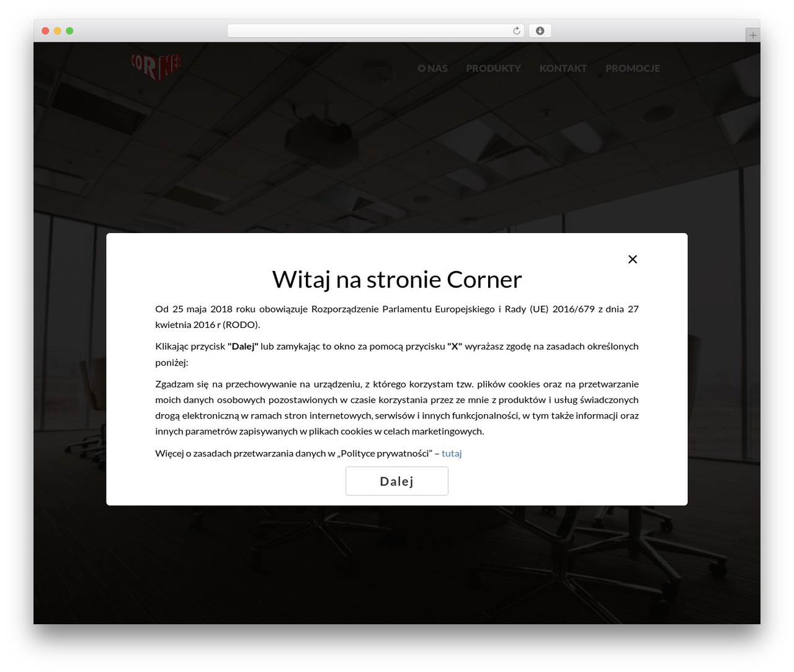The height and width of the screenshot is (672, 794).
Task: Open the privacy policy 'tutaj' link
Action: (x=452, y=453)
